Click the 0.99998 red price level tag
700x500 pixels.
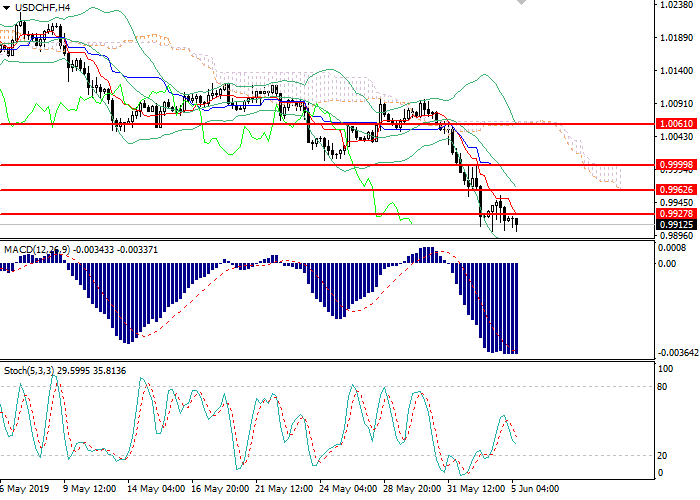pyautogui.click(x=675, y=164)
